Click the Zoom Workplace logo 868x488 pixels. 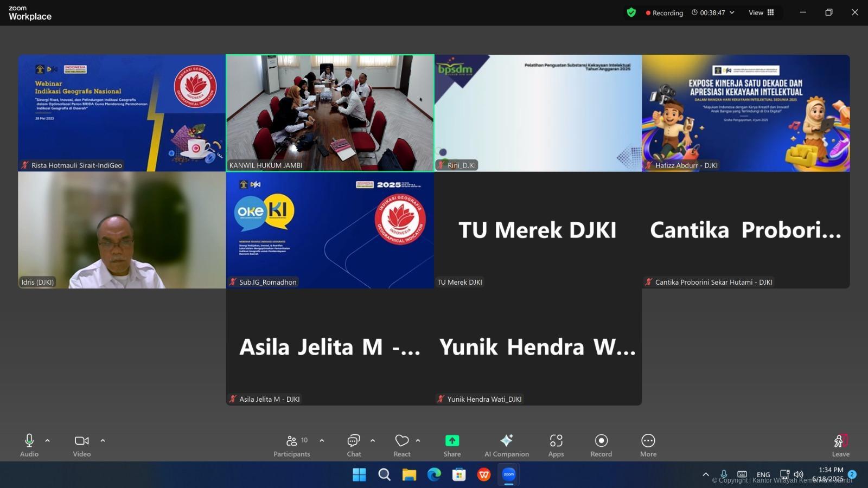coord(30,13)
